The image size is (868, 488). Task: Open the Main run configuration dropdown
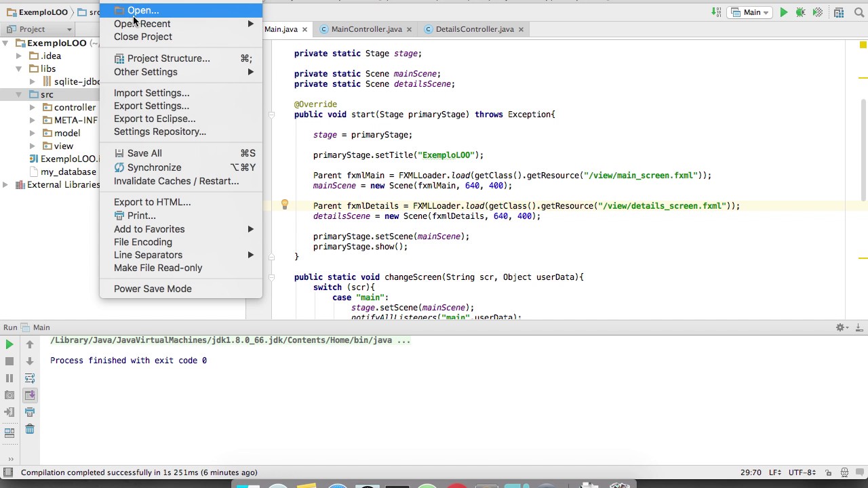[x=751, y=12]
